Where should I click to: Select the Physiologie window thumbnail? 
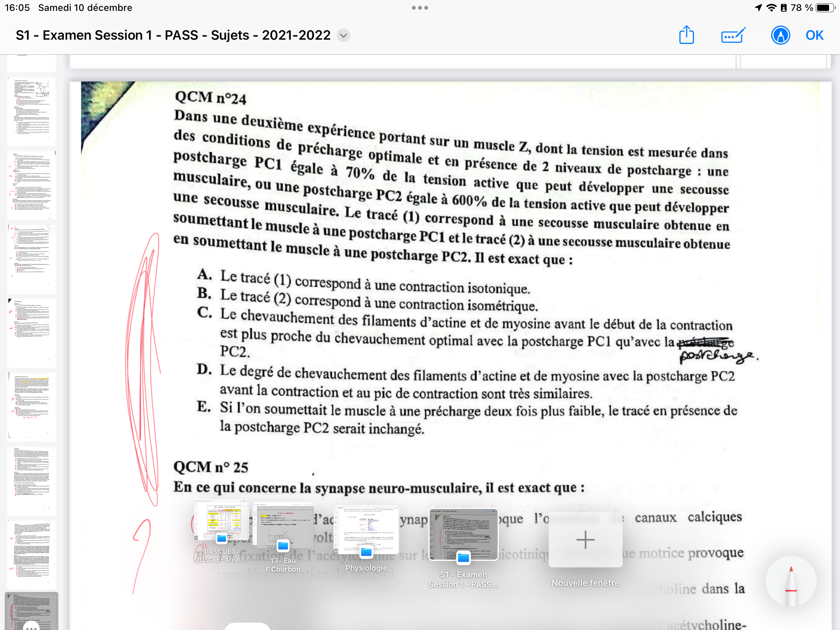pyautogui.click(x=366, y=530)
